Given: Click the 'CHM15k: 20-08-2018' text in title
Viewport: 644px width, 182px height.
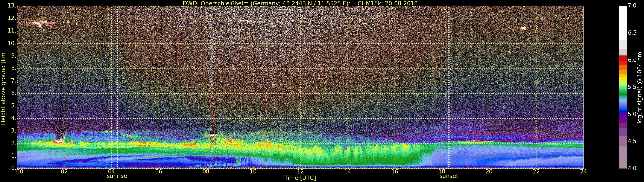Looking at the screenshot, I should pos(387,3).
